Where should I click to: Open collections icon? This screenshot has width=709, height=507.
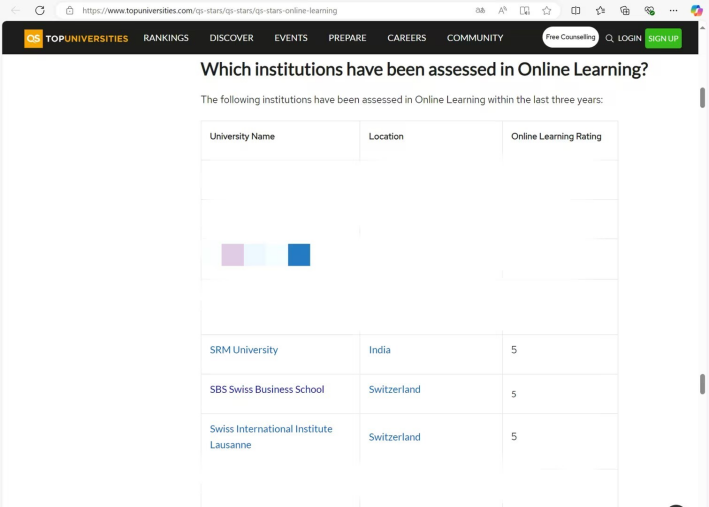click(x=624, y=10)
